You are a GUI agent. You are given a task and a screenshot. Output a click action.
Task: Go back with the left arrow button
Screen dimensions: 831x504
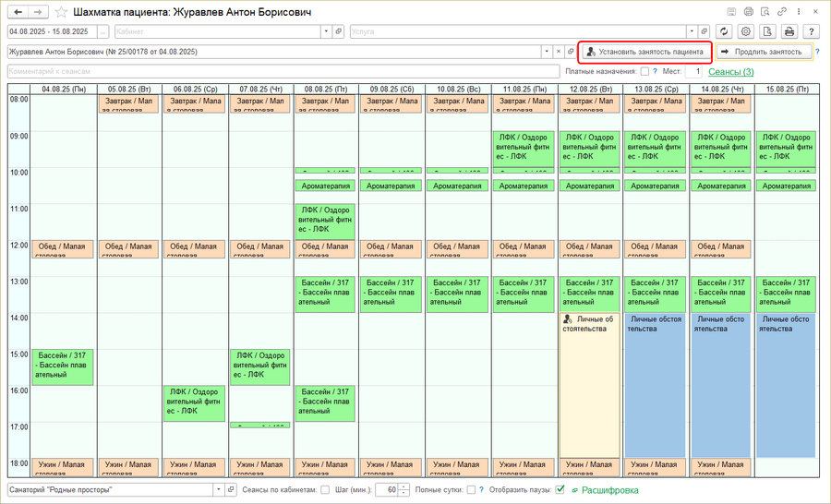[18, 12]
